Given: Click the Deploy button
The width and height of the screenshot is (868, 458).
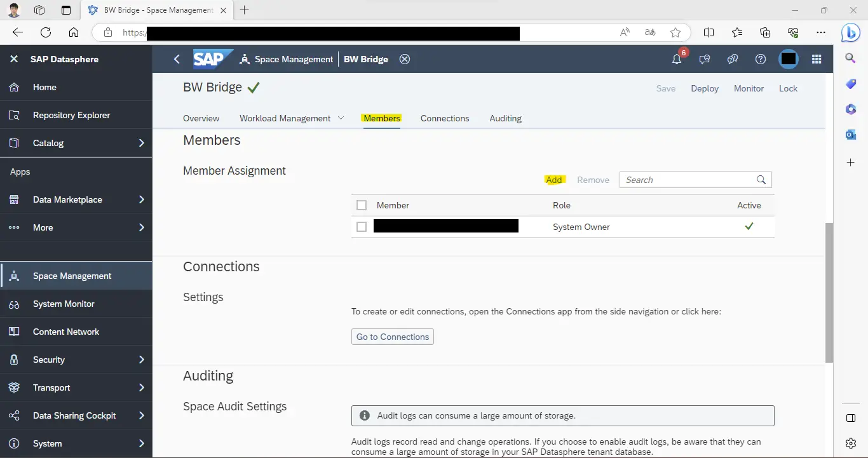Looking at the screenshot, I should click(705, 88).
